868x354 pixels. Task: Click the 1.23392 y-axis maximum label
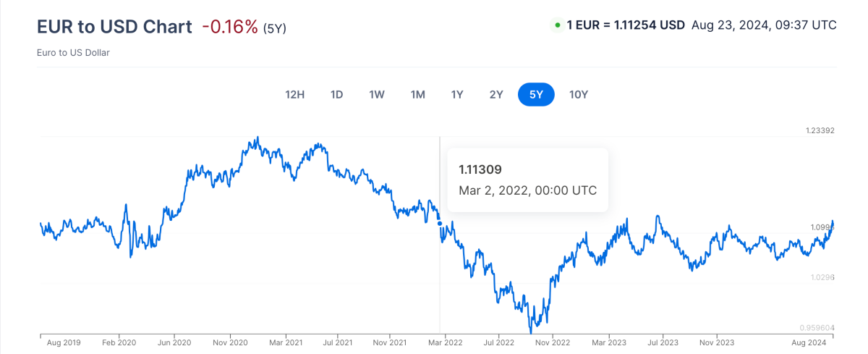pyautogui.click(x=820, y=131)
